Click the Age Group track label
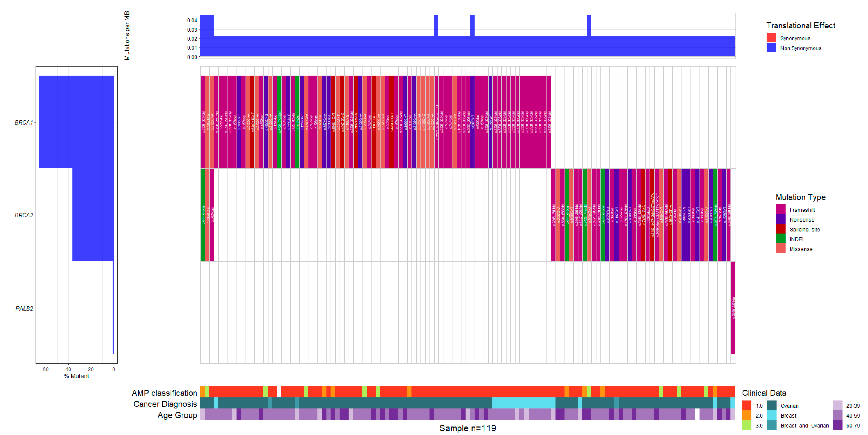 (x=177, y=415)
